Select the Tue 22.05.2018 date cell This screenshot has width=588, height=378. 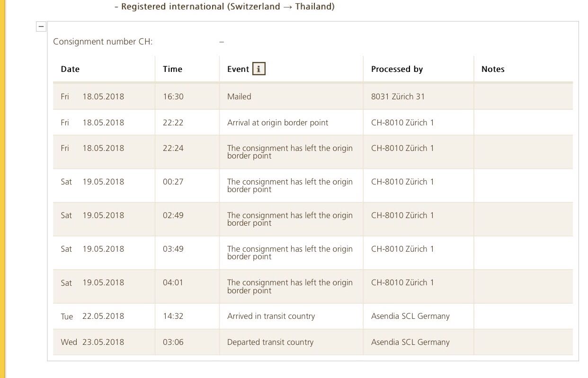(92, 316)
